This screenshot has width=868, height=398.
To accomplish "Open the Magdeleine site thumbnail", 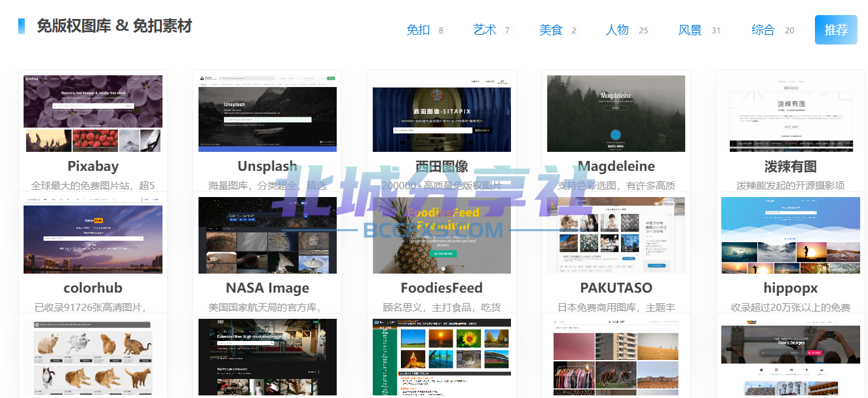I will 616,113.
